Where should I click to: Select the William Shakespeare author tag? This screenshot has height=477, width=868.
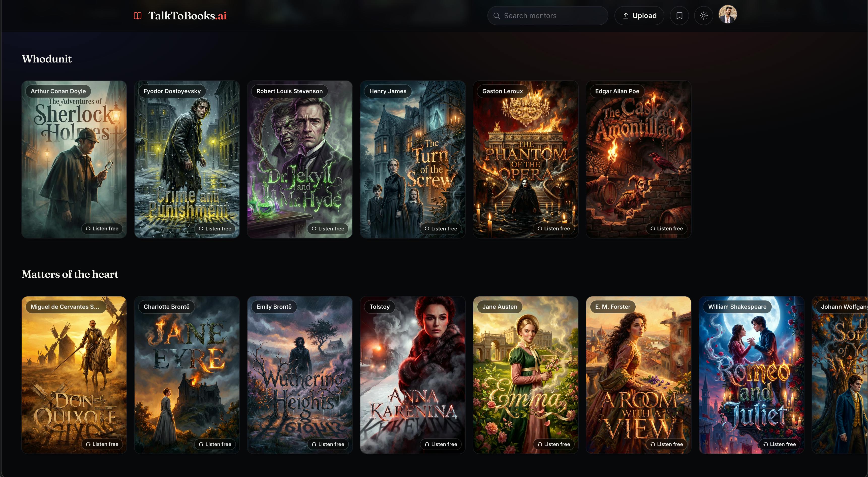click(737, 307)
